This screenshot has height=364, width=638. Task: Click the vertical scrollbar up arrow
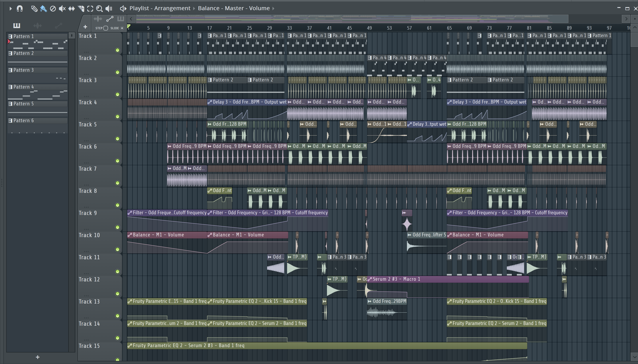click(635, 27)
